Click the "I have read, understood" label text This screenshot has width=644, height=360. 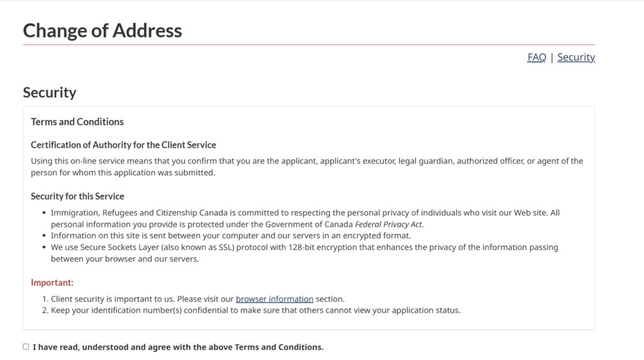tap(178, 347)
